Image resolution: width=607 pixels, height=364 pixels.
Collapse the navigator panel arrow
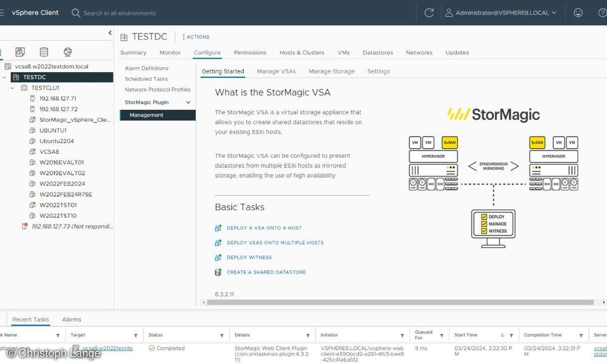coord(110,33)
